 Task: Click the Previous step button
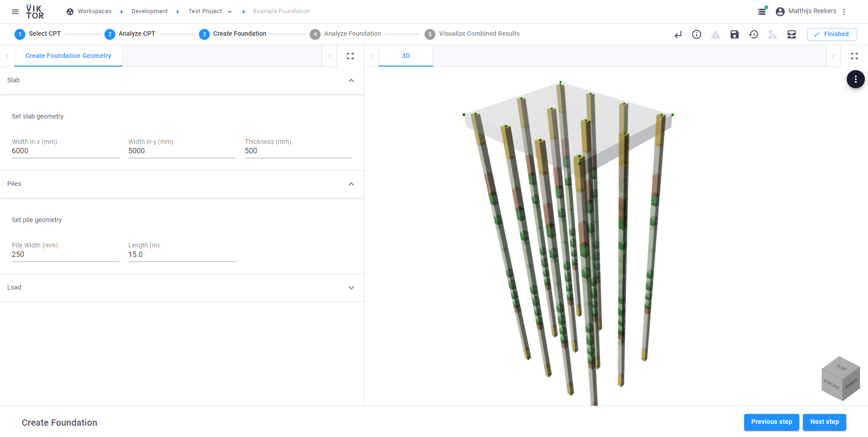[x=771, y=422]
